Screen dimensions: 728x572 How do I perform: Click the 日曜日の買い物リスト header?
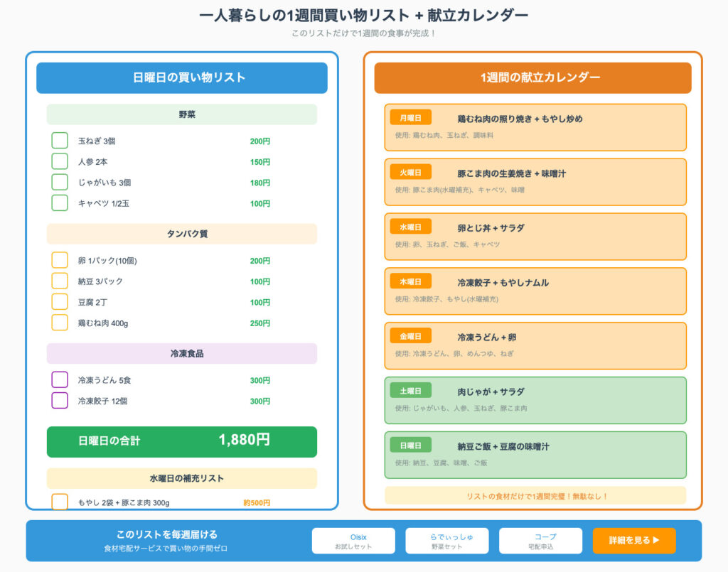point(182,78)
